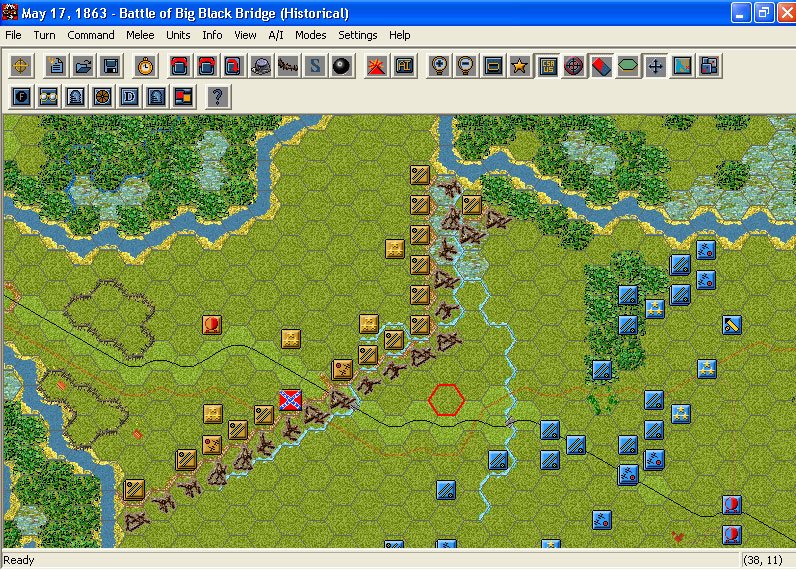Click the red-outlined hexagon on the map
796x570 pixels.
(x=446, y=400)
